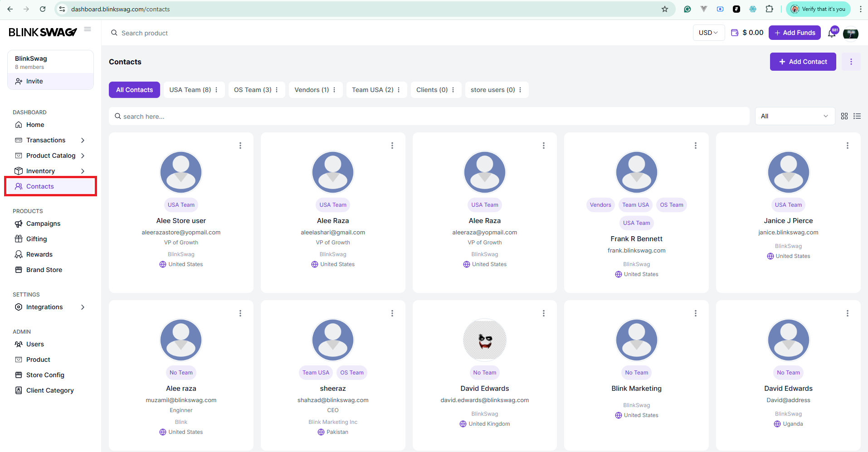Open notifications bell icon

[x=832, y=33]
